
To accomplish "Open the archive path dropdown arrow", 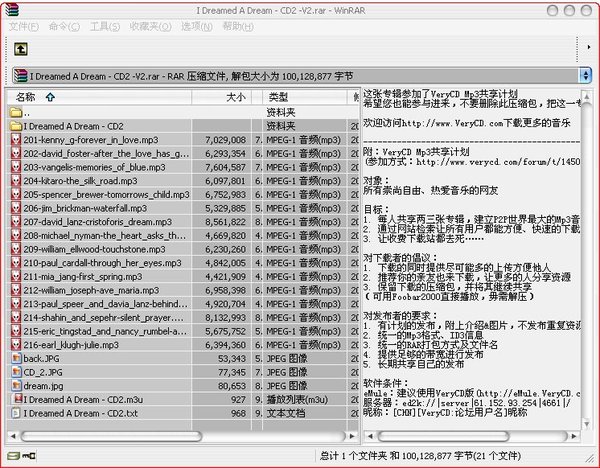I will [x=585, y=75].
